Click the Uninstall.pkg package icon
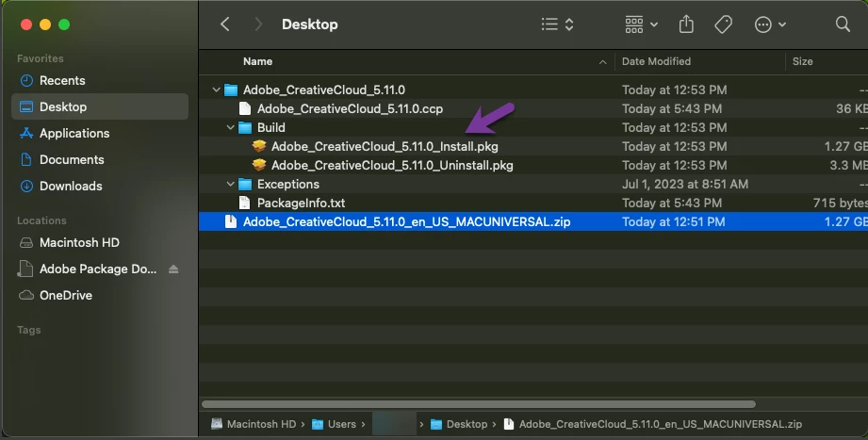This screenshot has height=440, width=868. click(259, 165)
